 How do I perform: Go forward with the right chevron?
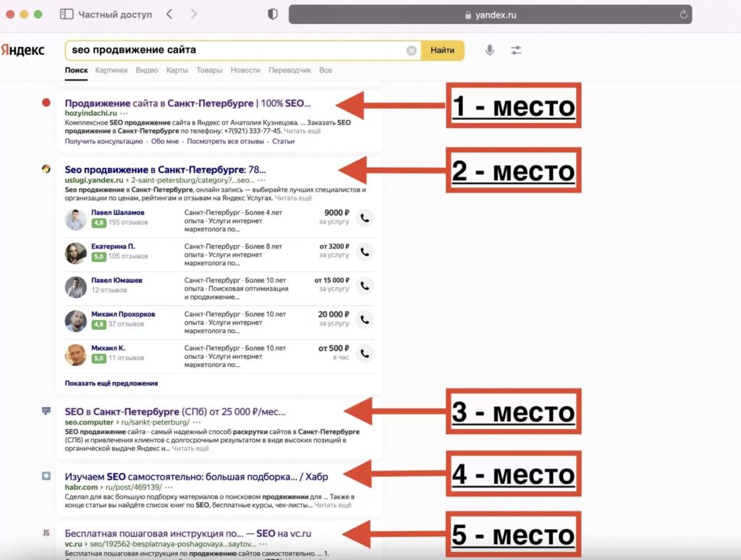(194, 14)
